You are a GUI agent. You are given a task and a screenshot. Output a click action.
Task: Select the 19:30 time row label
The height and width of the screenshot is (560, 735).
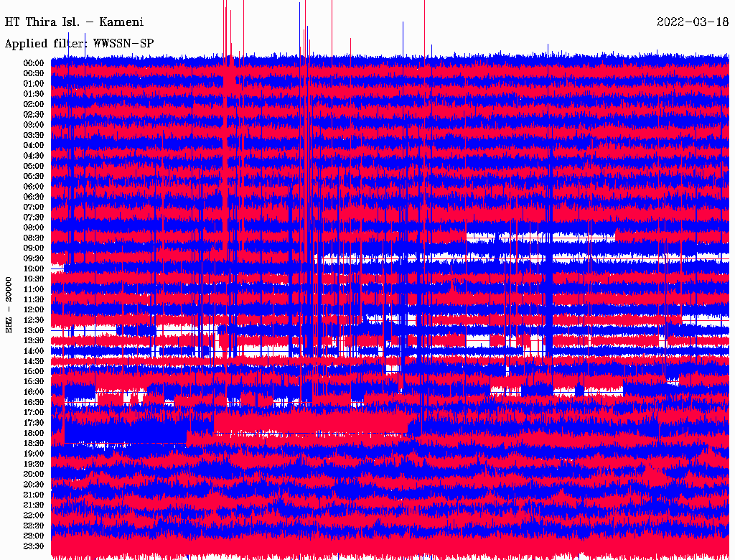(34, 465)
